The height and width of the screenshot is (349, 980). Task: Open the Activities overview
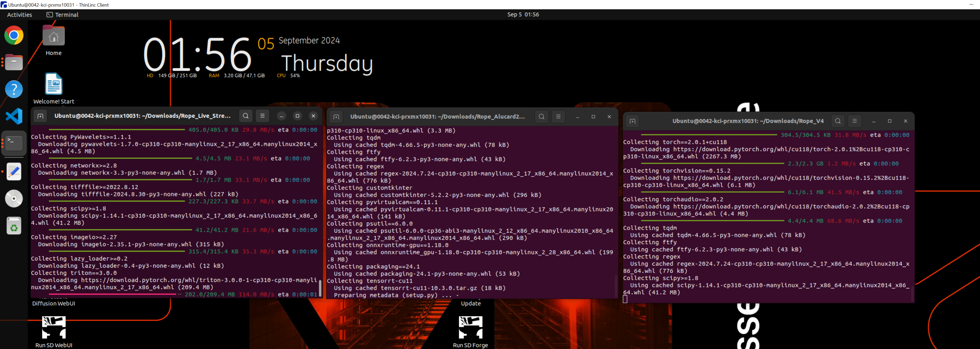point(19,15)
